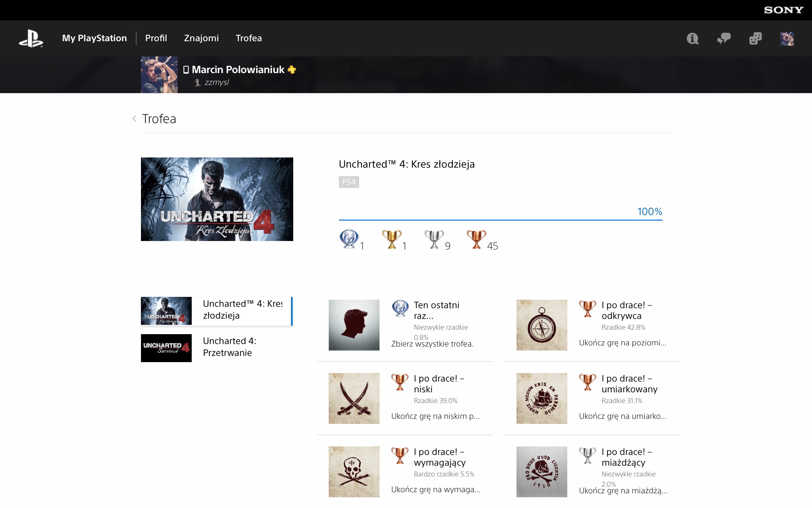Click rarity text Rzadkie 31.1%

[622, 400]
